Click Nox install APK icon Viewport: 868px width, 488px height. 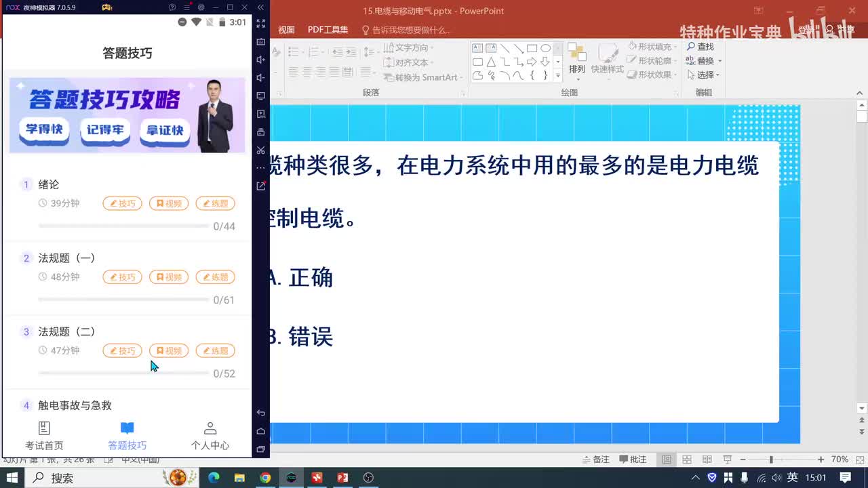pyautogui.click(x=261, y=114)
